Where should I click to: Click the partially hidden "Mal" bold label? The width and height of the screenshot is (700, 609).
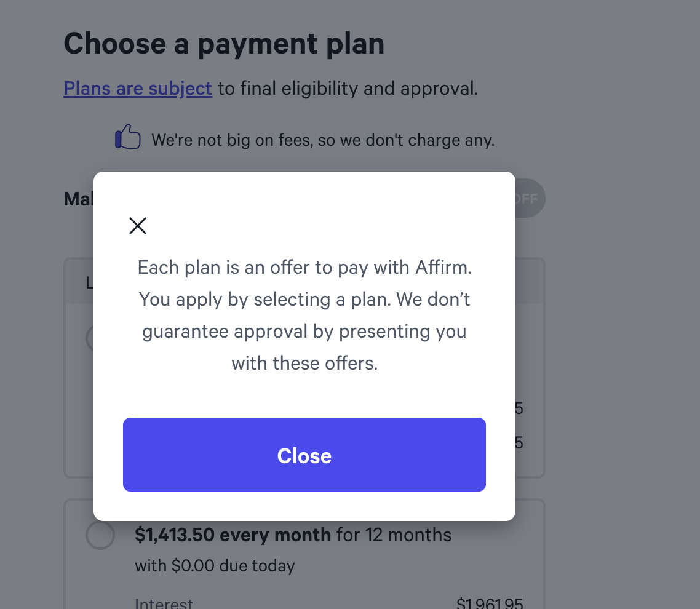pyautogui.click(x=79, y=199)
